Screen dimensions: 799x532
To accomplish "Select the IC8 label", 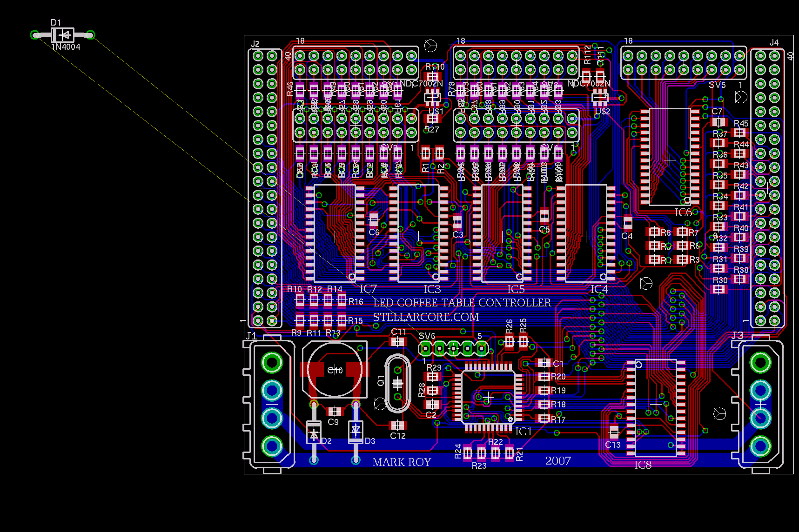I will coord(643,465).
